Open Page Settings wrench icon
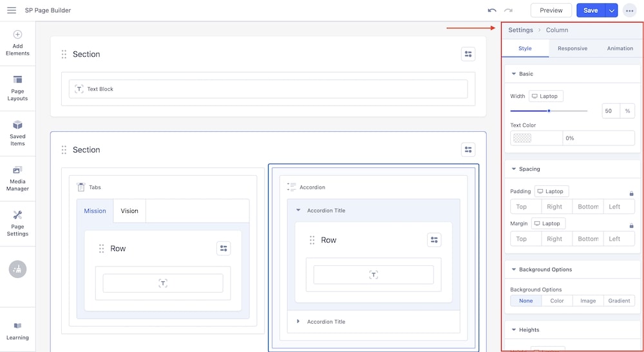This screenshot has width=644, height=352. (17, 223)
